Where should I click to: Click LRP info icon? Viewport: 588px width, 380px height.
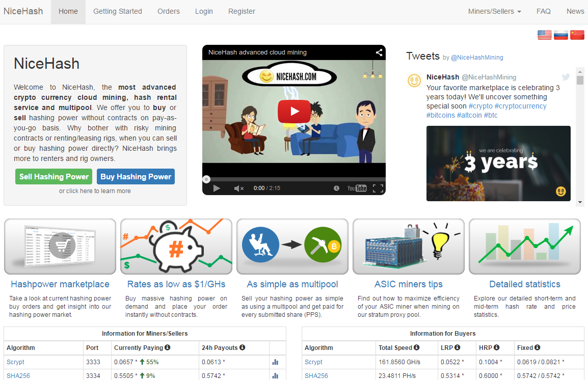(x=457, y=347)
